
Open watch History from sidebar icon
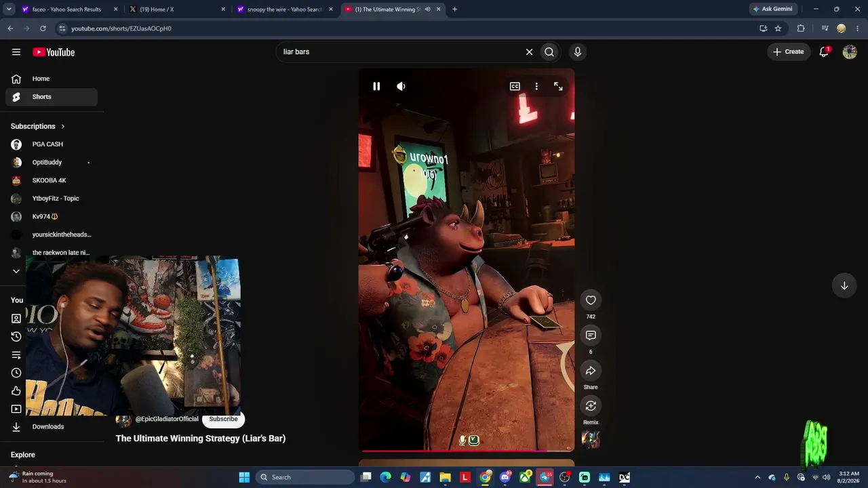(x=16, y=337)
